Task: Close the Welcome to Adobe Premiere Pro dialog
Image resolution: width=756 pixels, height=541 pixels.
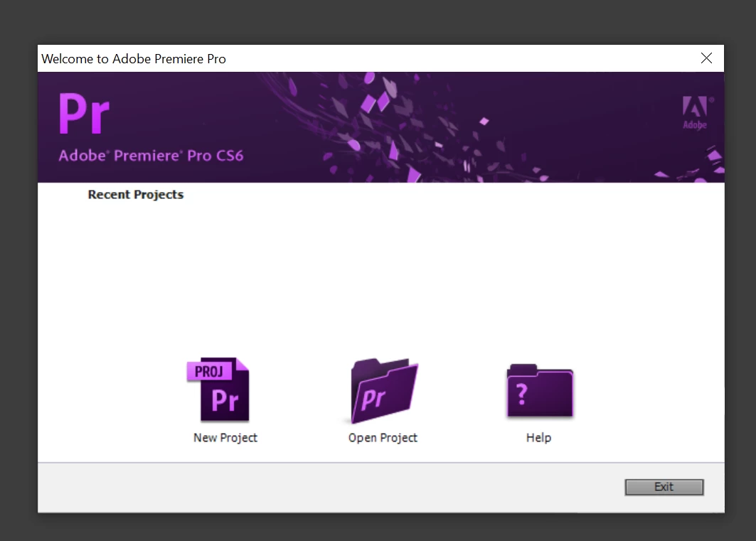Action: coord(706,58)
